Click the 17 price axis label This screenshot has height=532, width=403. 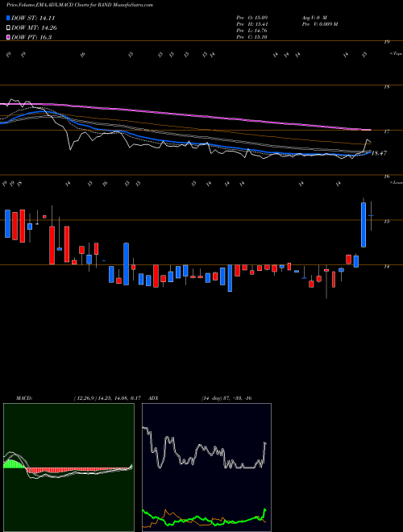pyautogui.click(x=386, y=131)
